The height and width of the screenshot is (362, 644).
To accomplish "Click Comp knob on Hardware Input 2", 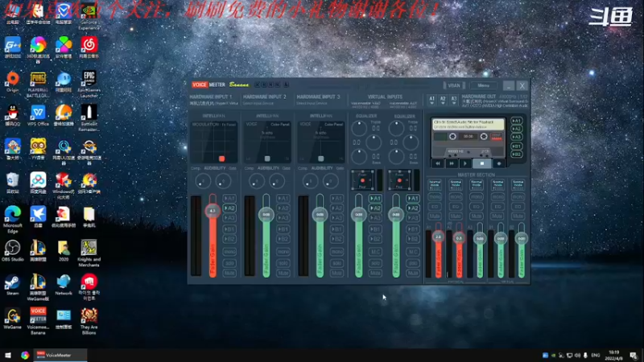I will tap(257, 181).
